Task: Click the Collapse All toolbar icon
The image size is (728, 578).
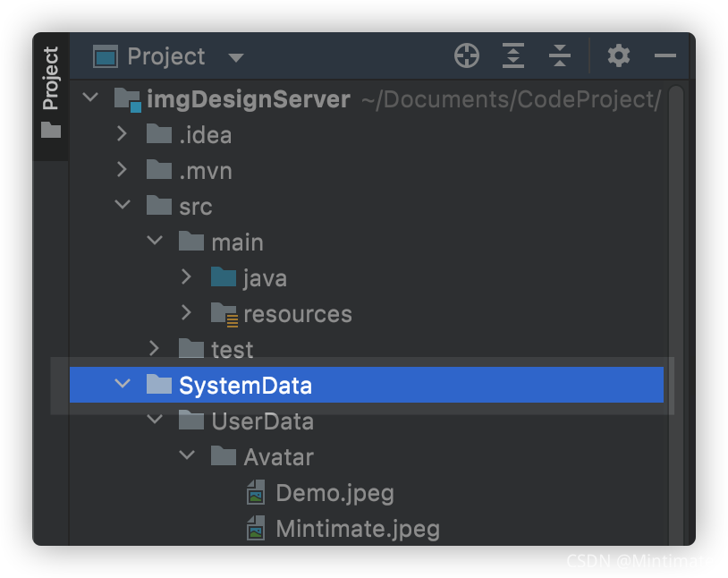Action: [560, 55]
